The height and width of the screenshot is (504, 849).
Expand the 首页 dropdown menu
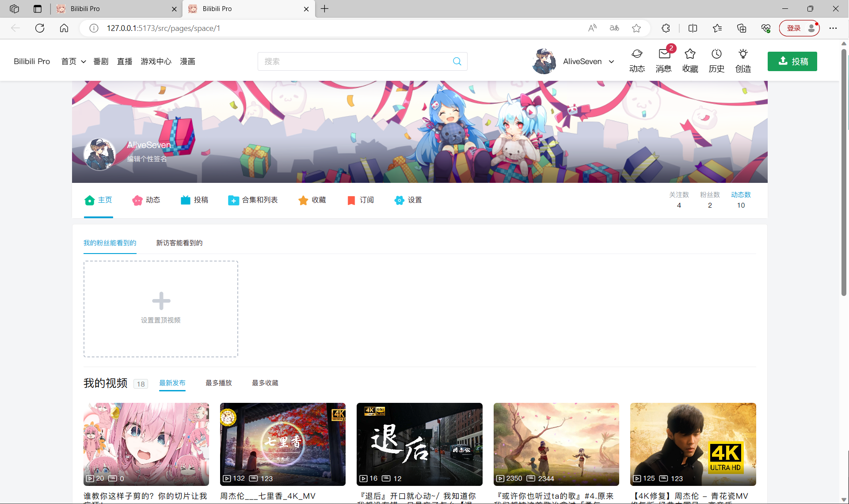(73, 61)
